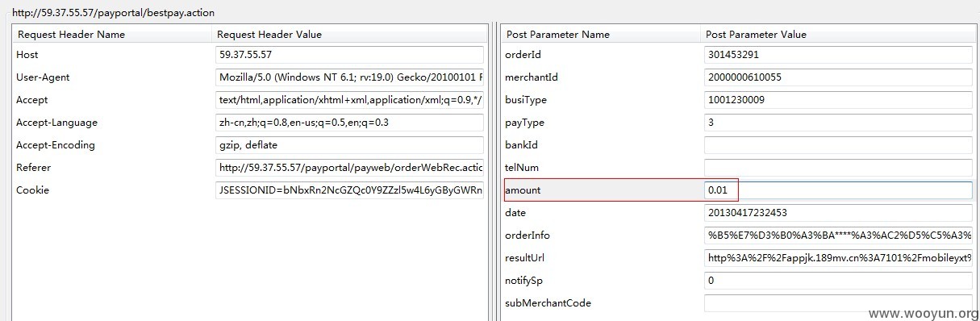Sort by Post Parameter Value column
This screenshot has width=980, height=321.
click(x=839, y=35)
